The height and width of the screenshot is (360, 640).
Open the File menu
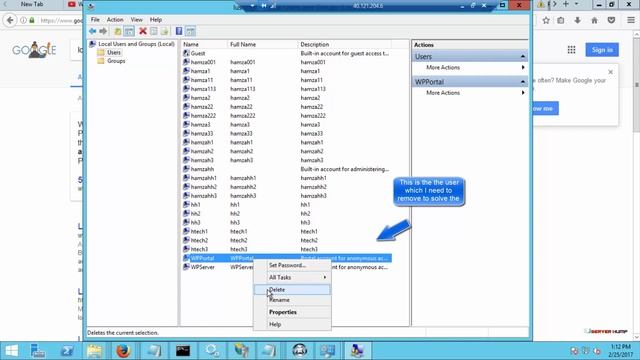(95, 20)
